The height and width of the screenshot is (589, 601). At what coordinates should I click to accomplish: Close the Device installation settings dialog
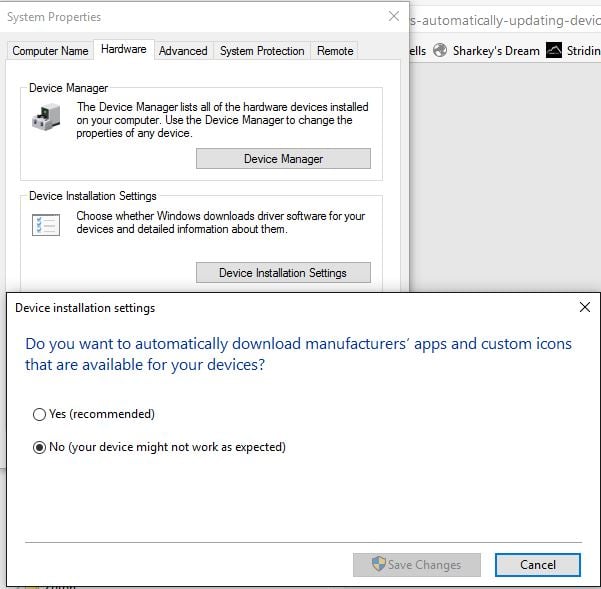[x=584, y=308]
